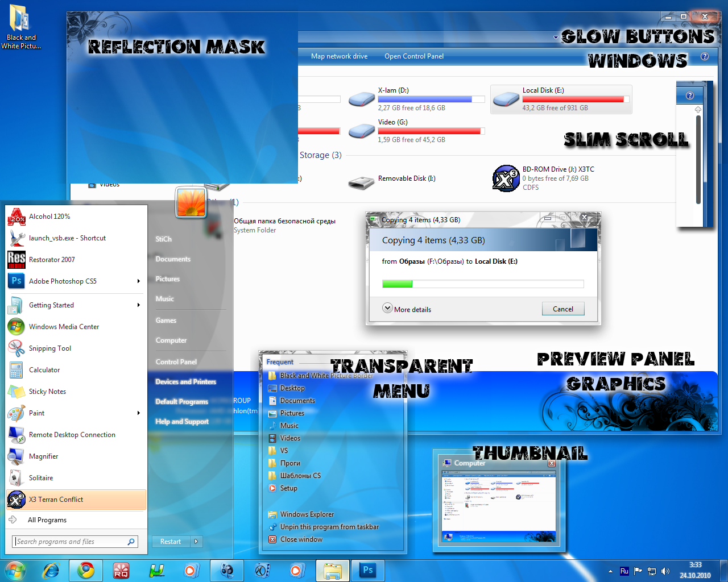Launch Windows Media Center

coord(76,327)
